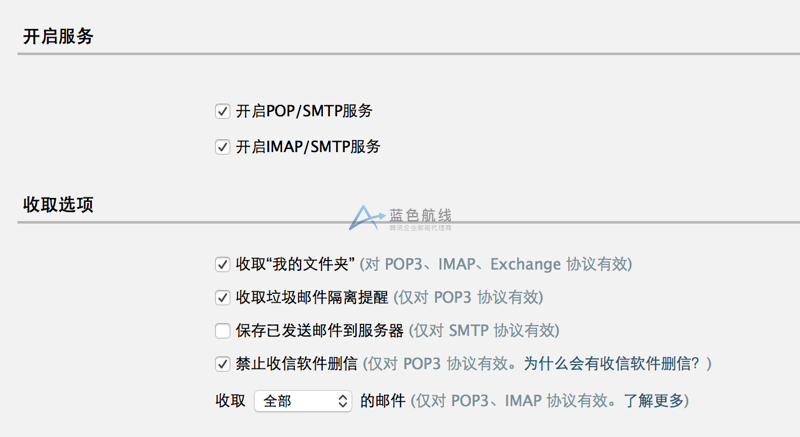Click the 的邮件 text after dropdown
This screenshot has width=800, height=437.
point(383,401)
